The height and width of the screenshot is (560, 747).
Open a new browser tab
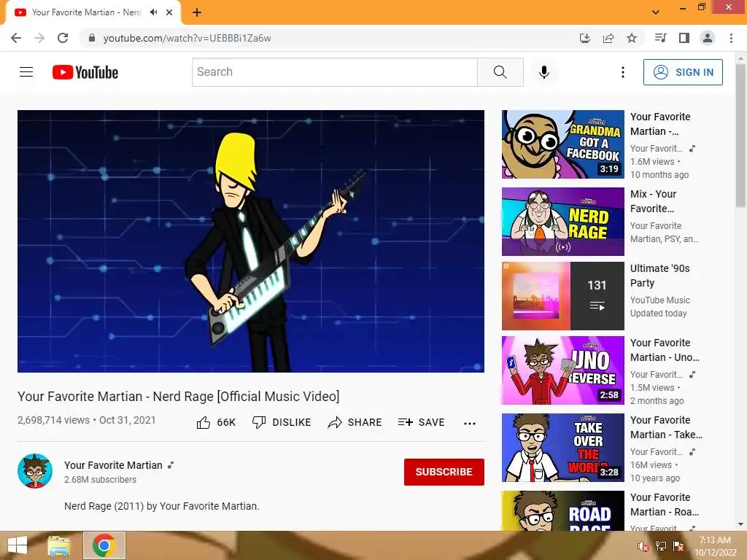197,12
